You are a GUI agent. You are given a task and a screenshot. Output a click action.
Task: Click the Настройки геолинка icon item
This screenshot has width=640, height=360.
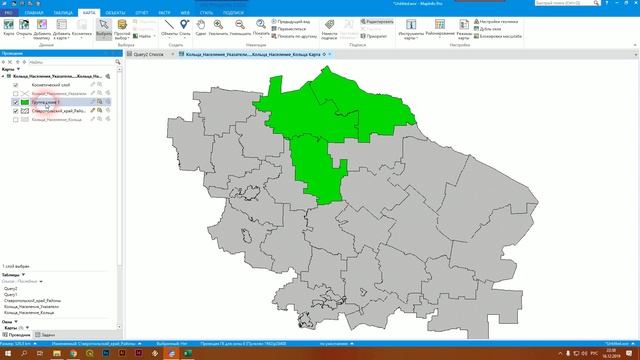point(496,21)
